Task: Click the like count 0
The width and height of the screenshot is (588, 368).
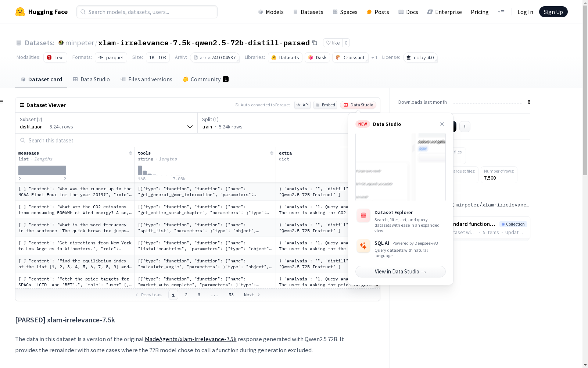Action: click(346, 43)
